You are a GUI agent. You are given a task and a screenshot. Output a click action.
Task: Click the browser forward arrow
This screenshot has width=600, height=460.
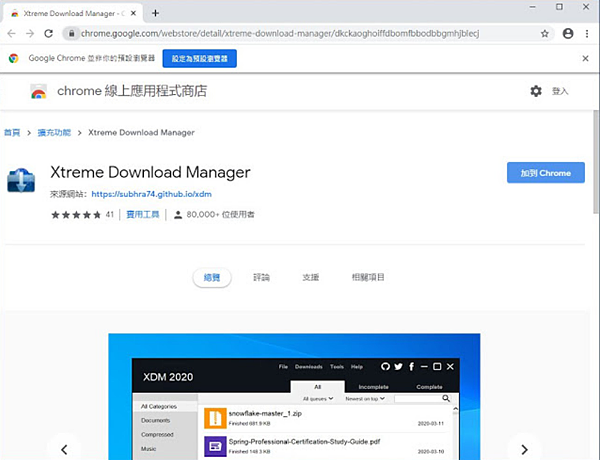pyautogui.click(x=30, y=34)
